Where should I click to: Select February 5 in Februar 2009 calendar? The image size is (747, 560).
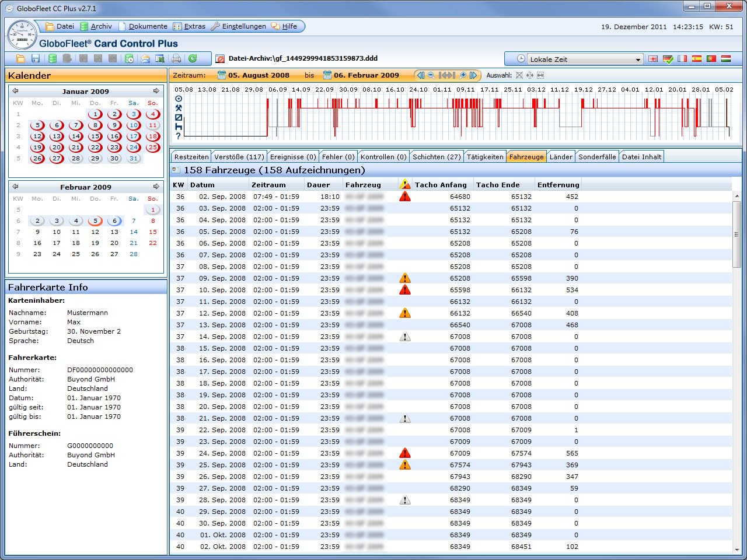tap(95, 221)
